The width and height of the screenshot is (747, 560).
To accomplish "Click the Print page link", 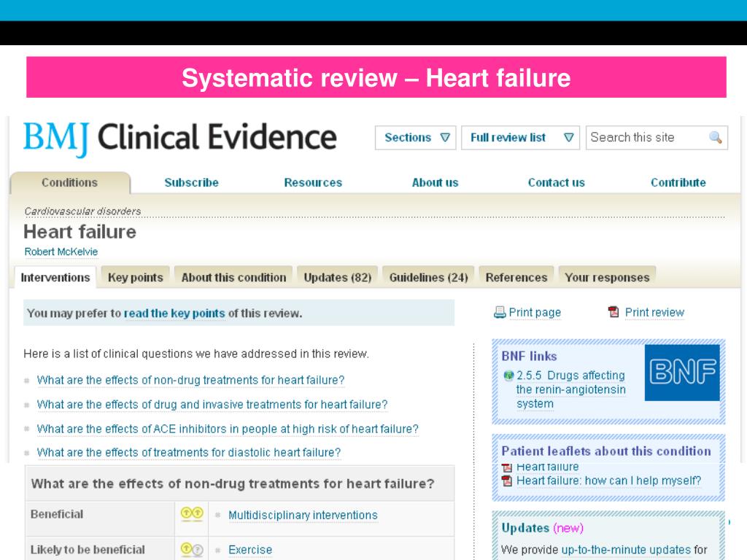I will coord(535,312).
